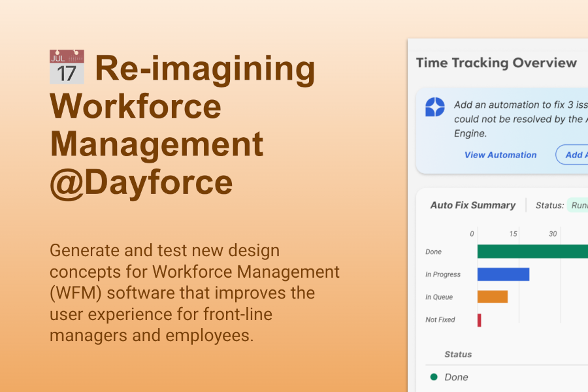This screenshot has height=392, width=588.
Task: Click the 'Not Fixed' chart axis label
Action: 440,319
